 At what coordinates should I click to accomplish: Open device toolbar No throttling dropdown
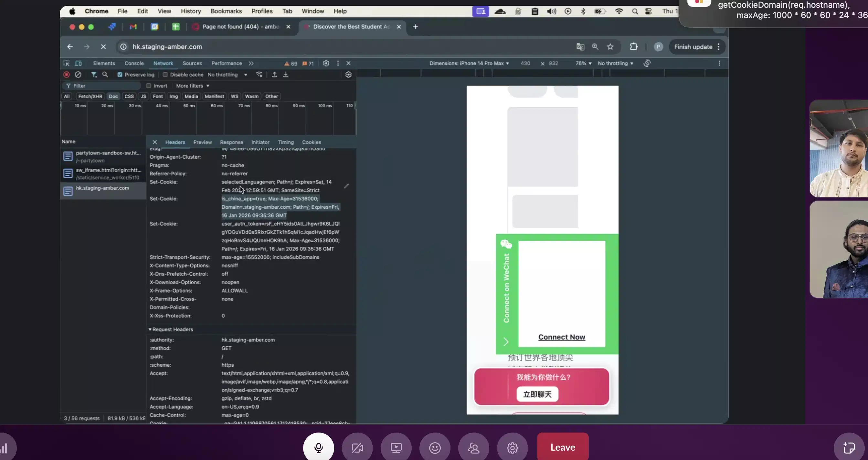(x=615, y=63)
